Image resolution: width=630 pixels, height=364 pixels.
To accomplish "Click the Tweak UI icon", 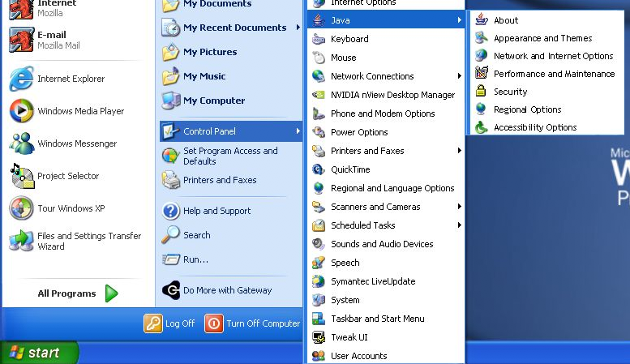I will [x=319, y=337].
